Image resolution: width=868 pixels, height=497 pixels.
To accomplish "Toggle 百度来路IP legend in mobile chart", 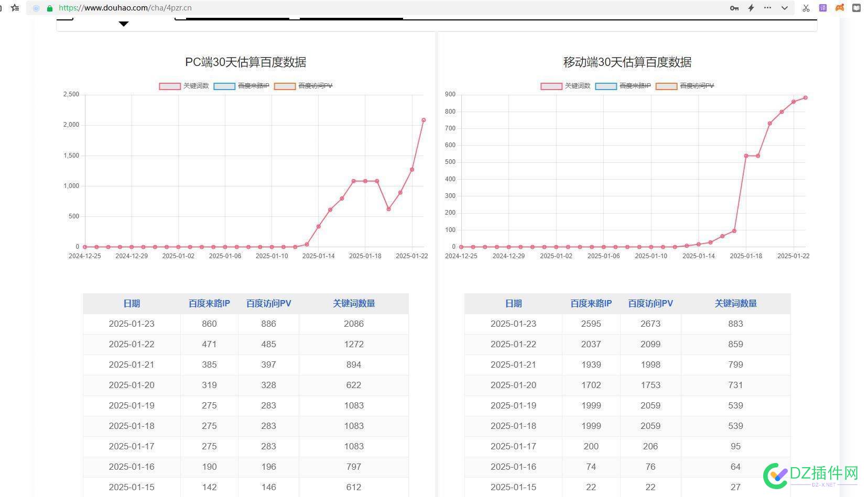I will [x=623, y=86].
